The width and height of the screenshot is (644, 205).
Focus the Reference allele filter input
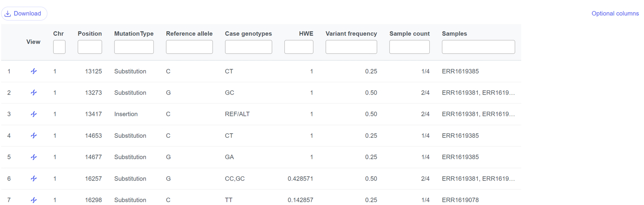point(189,47)
